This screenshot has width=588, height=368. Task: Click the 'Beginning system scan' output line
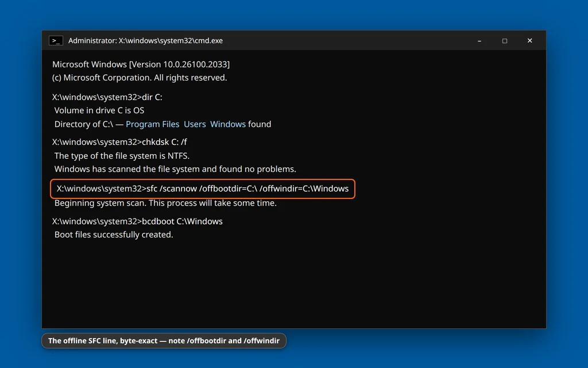[x=165, y=203]
